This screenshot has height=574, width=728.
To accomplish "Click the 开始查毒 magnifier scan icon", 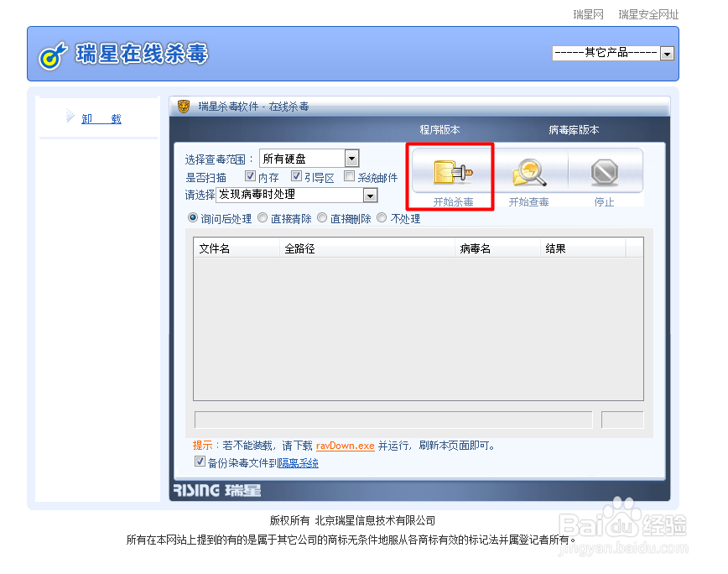I will [x=529, y=172].
